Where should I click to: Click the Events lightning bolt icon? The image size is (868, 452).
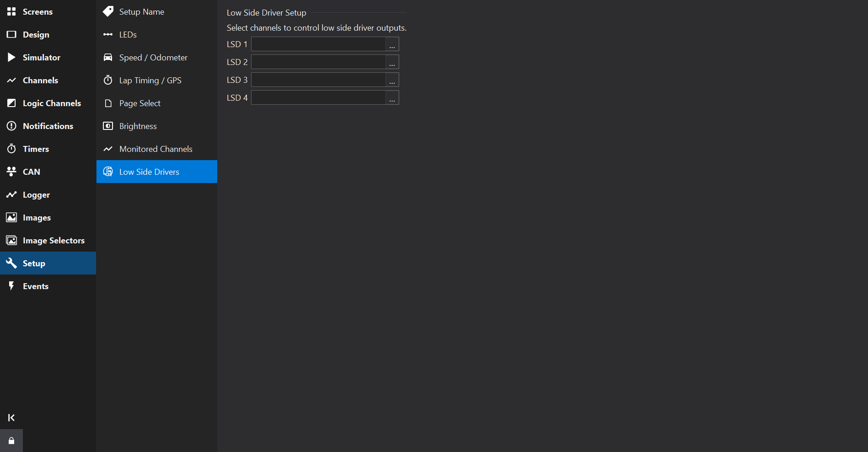click(11, 286)
